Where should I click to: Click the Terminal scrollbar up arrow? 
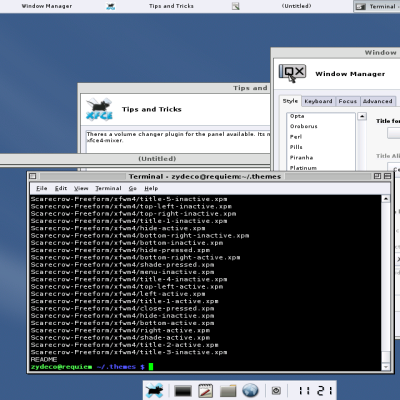pyautogui.click(x=386, y=199)
